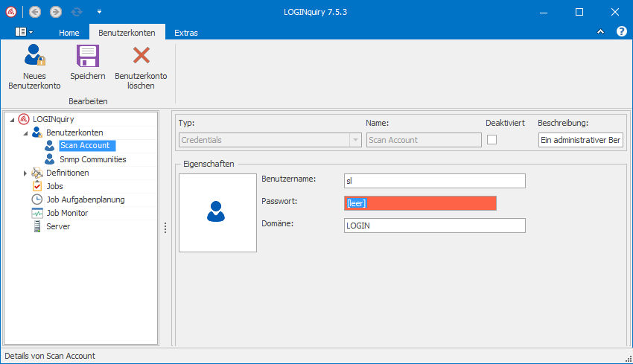Select Benutzerkonten in the tree

click(74, 132)
